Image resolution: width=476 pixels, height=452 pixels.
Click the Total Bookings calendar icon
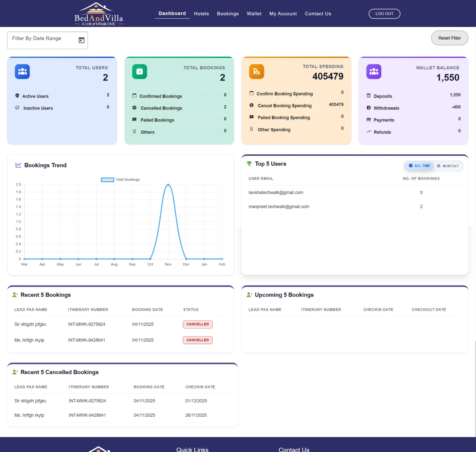140,72
